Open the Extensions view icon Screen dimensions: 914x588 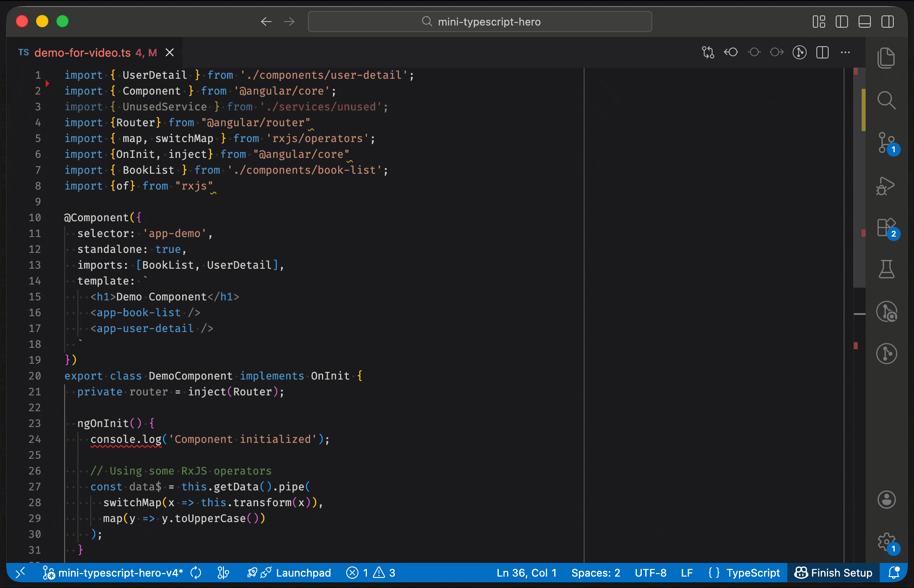(886, 228)
